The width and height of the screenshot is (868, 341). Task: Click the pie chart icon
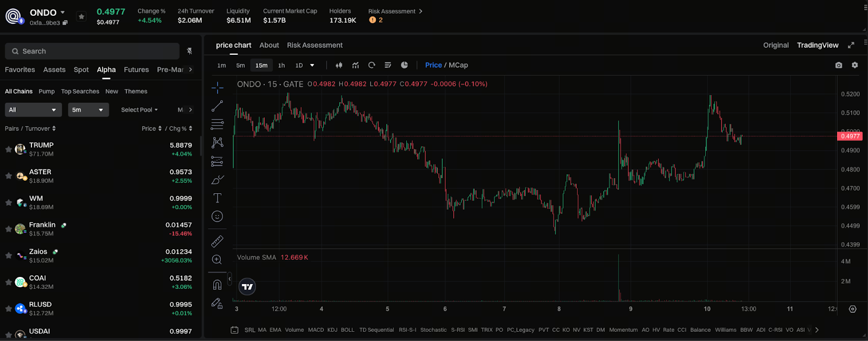(404, 65)
